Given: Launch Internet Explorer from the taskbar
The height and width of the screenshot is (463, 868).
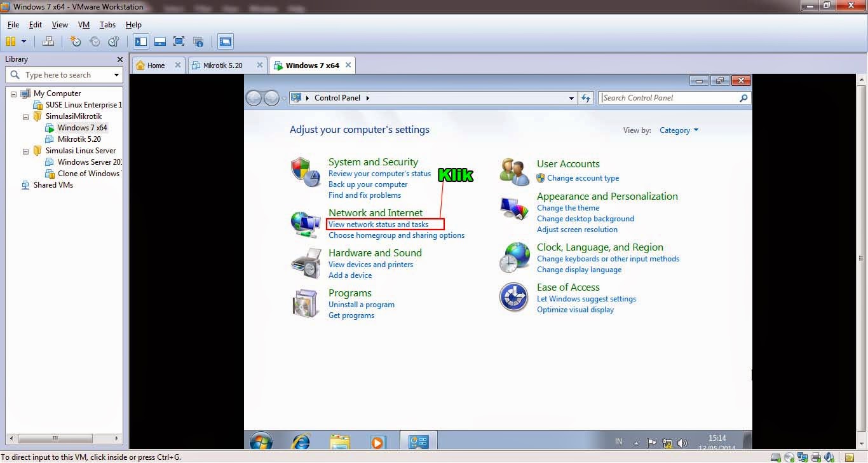Looking at the screenshot, I should (x=300, y=442).
